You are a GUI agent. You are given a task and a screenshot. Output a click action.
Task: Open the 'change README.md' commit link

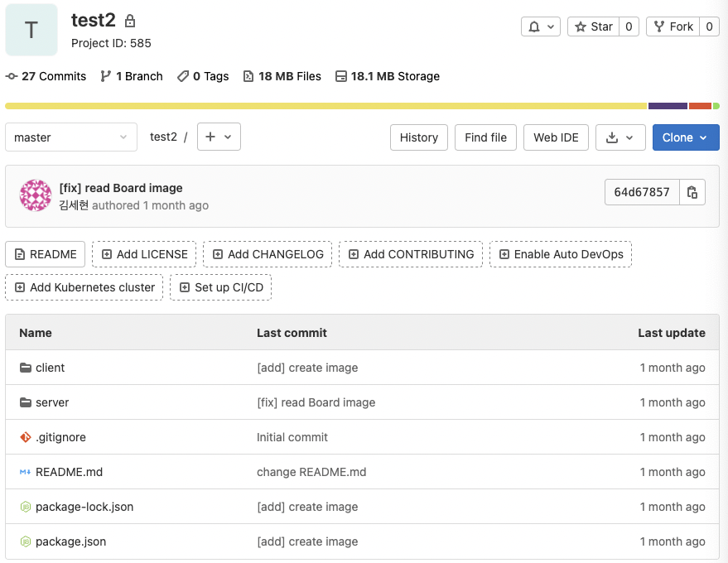pos(311,472)
